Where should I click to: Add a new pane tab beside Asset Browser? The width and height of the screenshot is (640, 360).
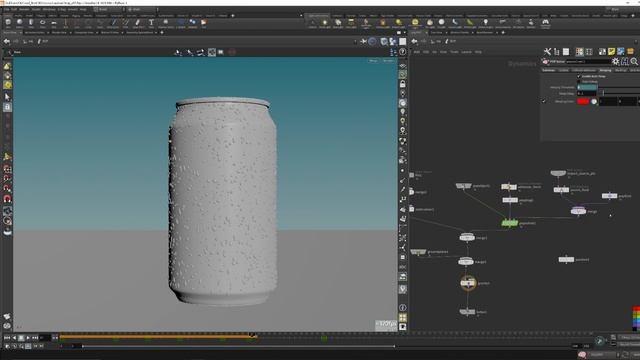(x=503, y=33)
